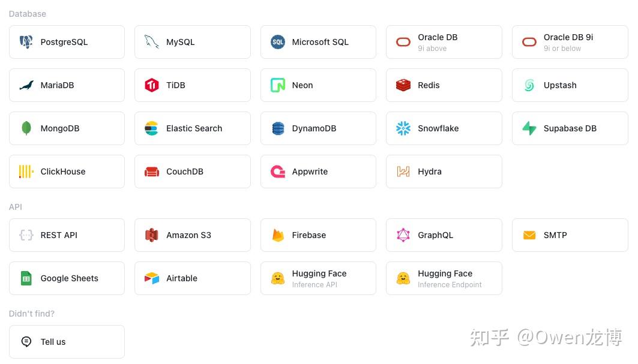Click the 'Amazon S3' label
638x364 pixels.
[189, 235]
